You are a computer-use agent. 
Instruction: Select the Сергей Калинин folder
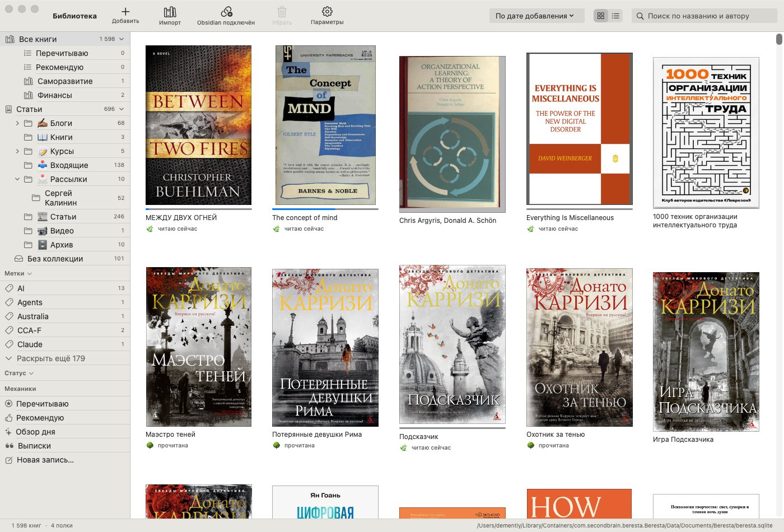click(65, 198)
